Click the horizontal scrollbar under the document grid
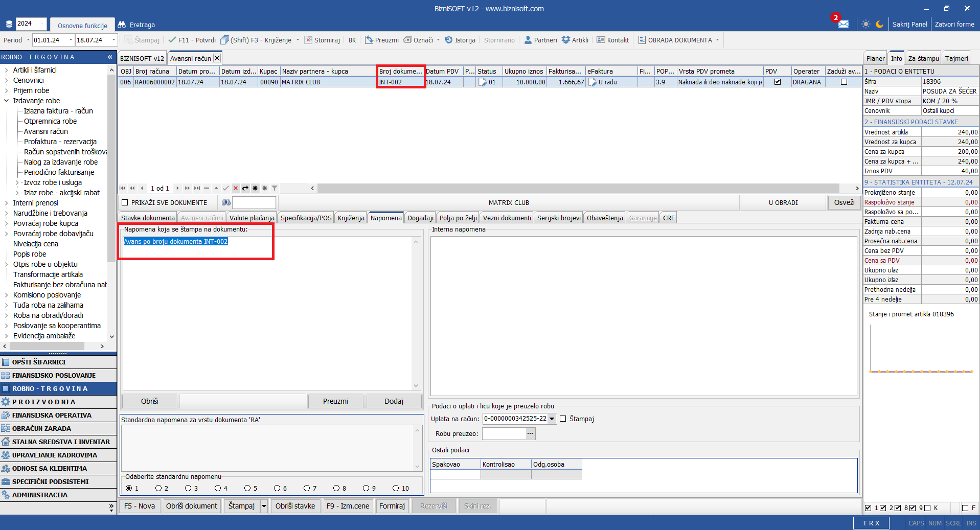 click(578, 188)
